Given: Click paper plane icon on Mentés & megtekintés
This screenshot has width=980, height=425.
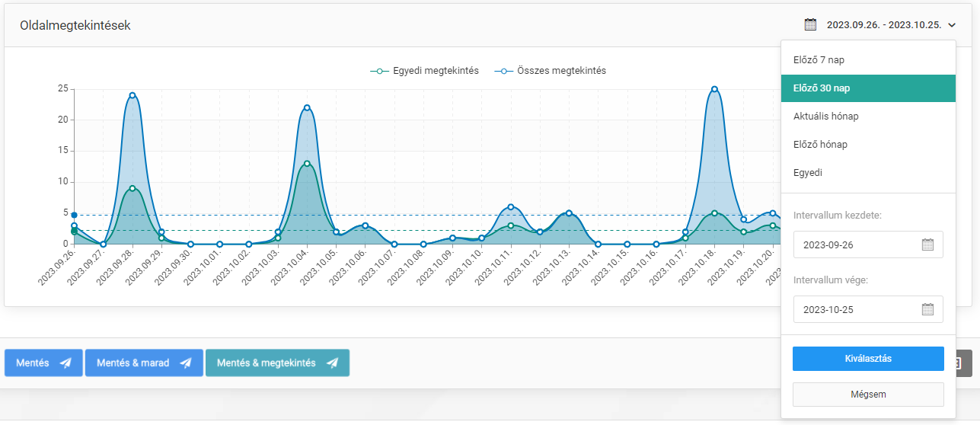Looking at the screenshot, I should pyautogui.click(x=333, y=363).
